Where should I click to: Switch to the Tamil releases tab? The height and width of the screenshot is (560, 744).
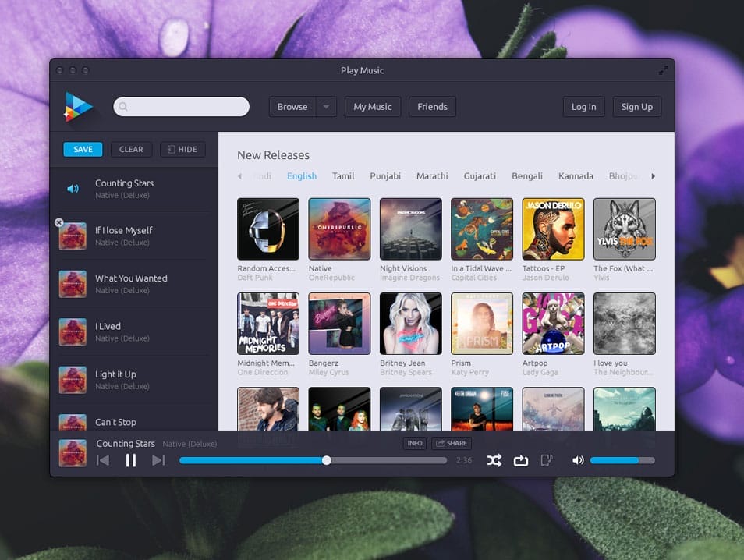tap(343, 176)
